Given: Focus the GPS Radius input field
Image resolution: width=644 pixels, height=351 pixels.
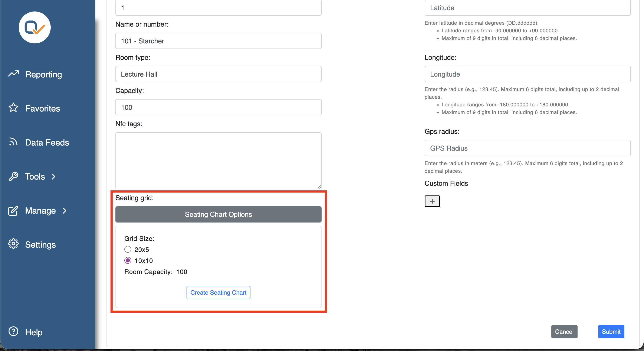Looking at the screenshot, I should (x=528, y=148).
